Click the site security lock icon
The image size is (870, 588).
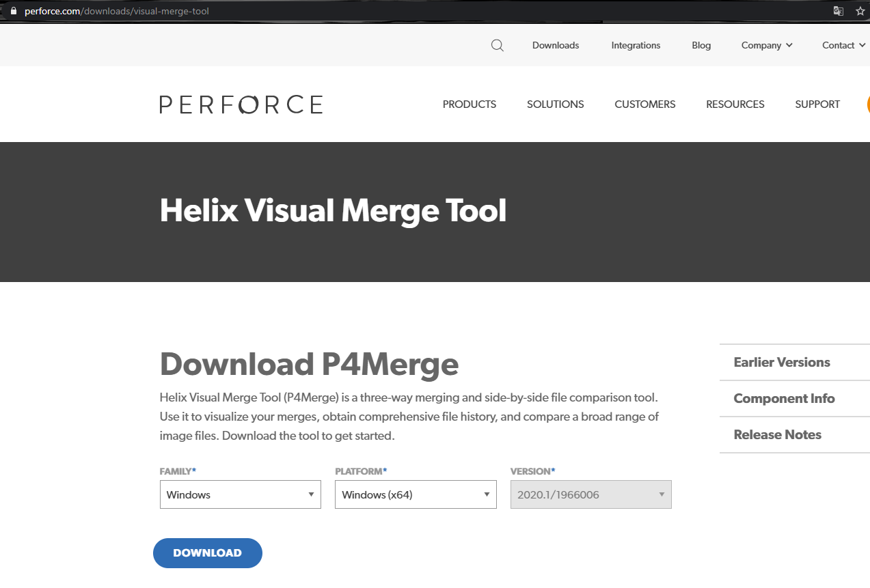pos(12,11)
